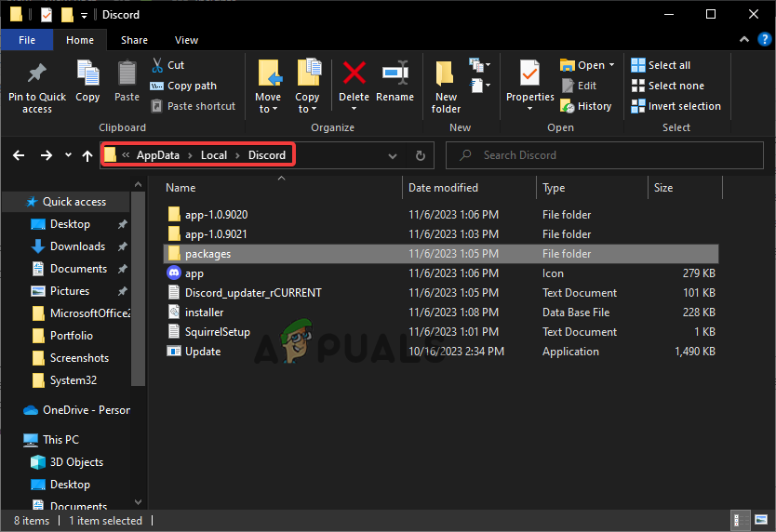776x532 pixels.
Task: Click Select all
Action: pos(661,65)
